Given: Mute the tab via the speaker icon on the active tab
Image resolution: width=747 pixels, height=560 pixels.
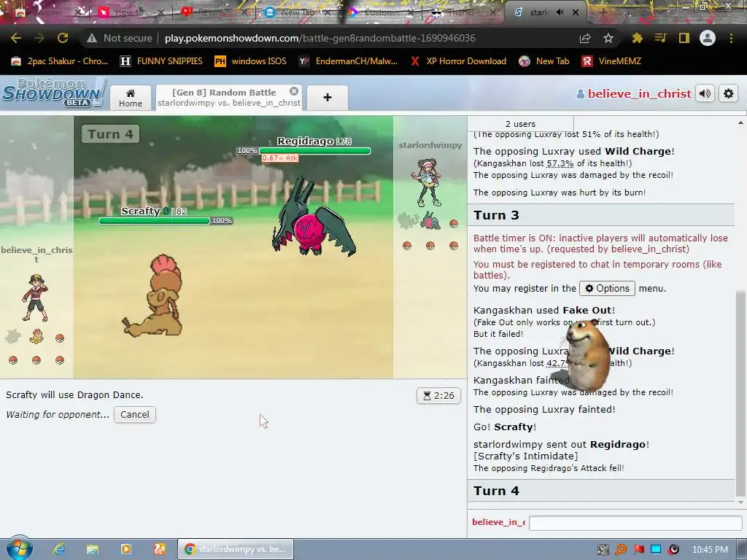Looking at the screenshot, I should click(x=560, y=12).
